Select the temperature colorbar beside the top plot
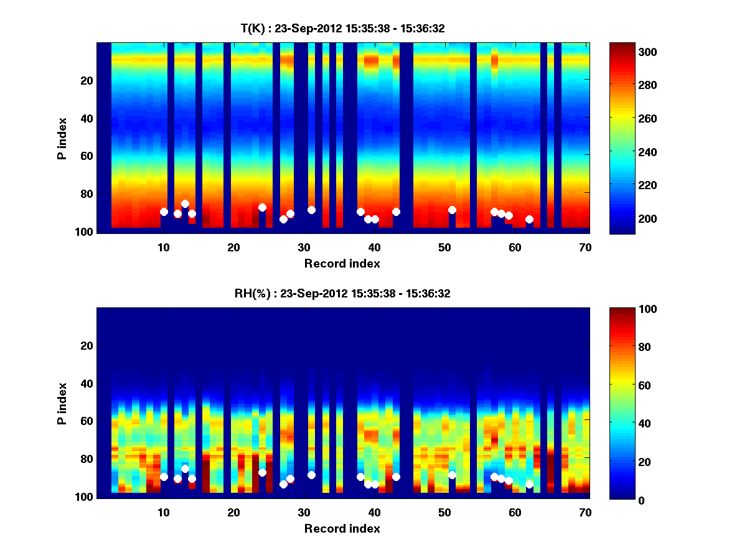 pos(622,138)
